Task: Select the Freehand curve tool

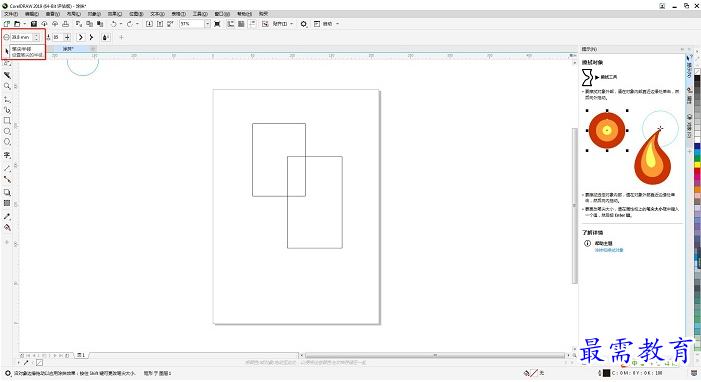Action: tap(7, 99)
